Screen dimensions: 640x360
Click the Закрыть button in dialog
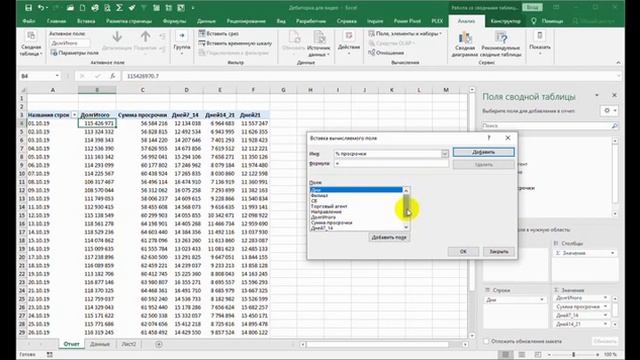(499, 251)
